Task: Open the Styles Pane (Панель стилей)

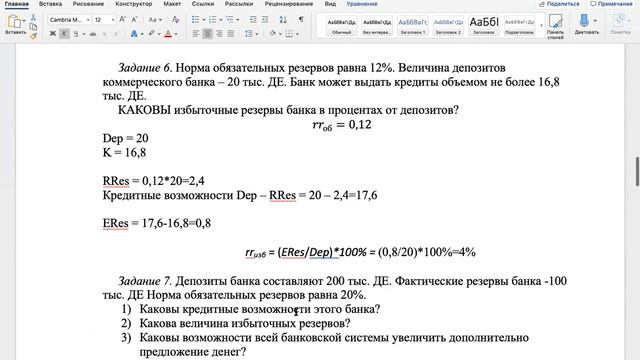Action: pyautogui.click(x=555, y=27)
